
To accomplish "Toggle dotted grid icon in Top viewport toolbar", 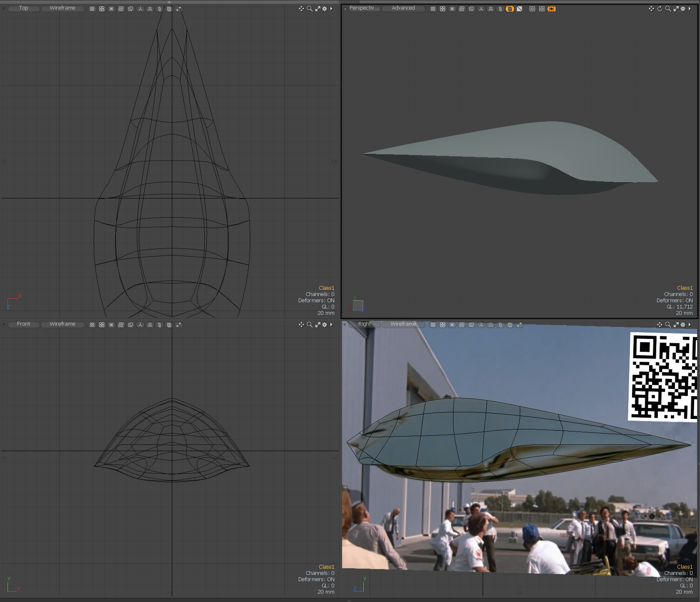I will [92, 9].
